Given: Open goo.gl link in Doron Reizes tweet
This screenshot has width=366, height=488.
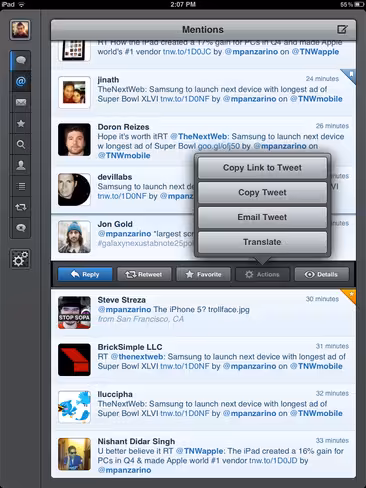Looking at the screenshot, I should [x=219, y=146].
